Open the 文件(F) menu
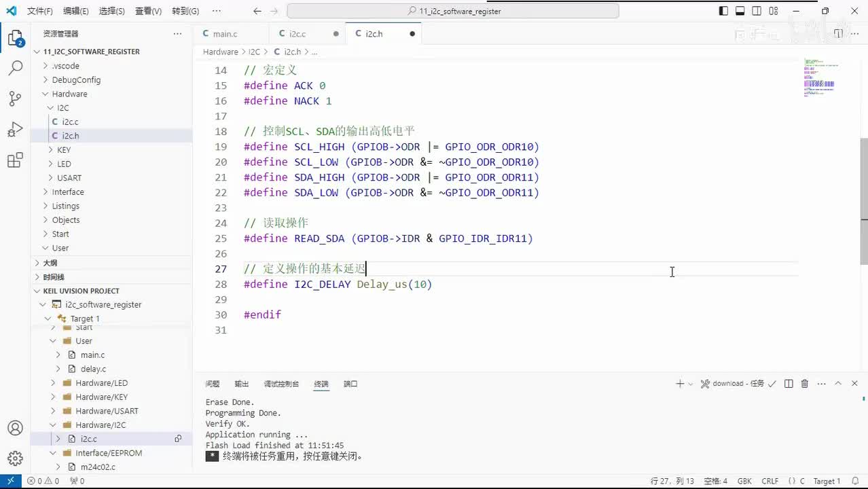 tap(40, 11)
